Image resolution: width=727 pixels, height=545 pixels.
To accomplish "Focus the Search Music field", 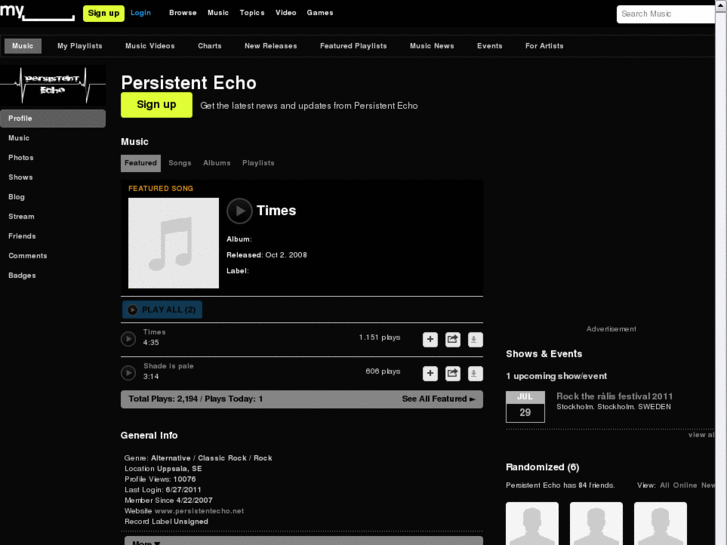I will click(665, 14).
